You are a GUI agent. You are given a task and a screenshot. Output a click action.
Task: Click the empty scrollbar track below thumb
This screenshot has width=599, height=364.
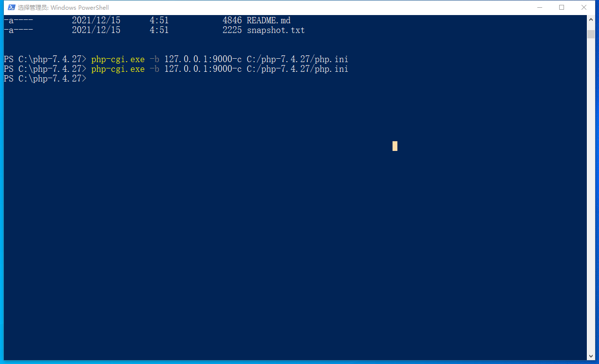(591, 194)
